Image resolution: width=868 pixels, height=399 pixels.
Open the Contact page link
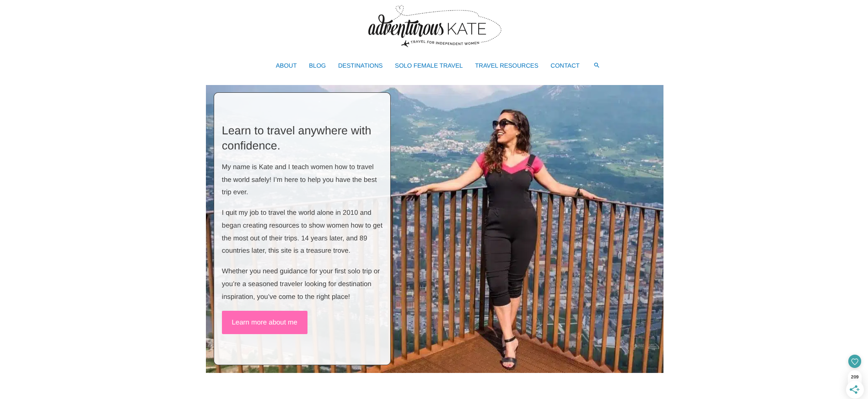pos(565,66)
